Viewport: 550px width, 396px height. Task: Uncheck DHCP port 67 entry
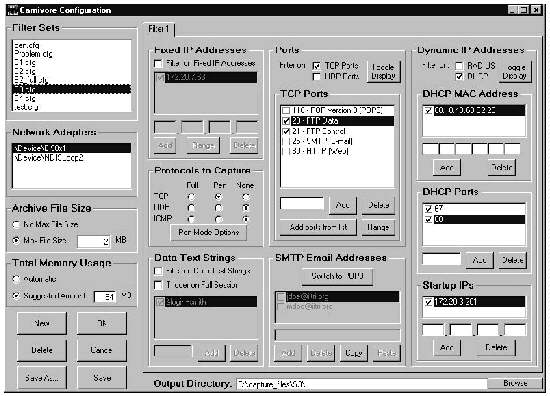click(x=428, y=209)
